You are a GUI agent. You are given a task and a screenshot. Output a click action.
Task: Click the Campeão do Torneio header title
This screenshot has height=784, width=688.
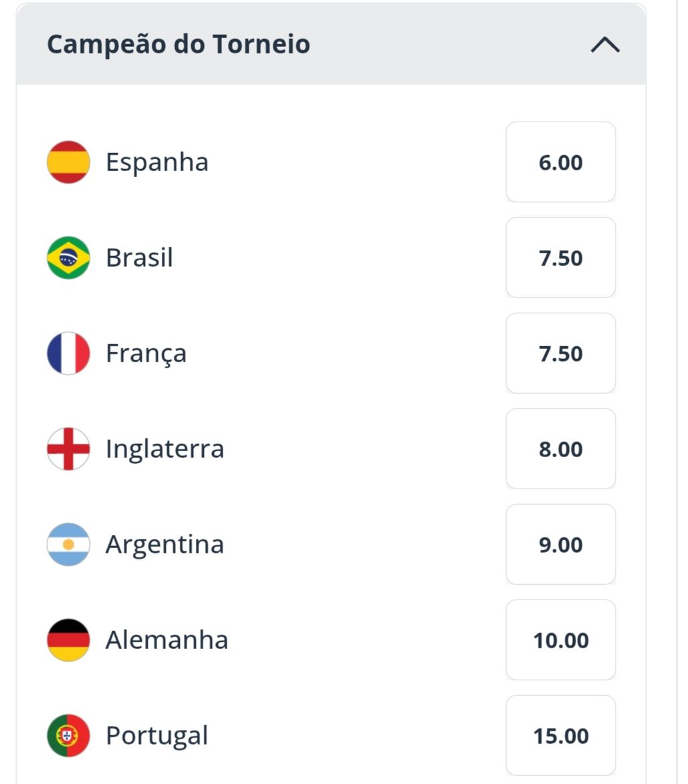[x=179, y=44]
